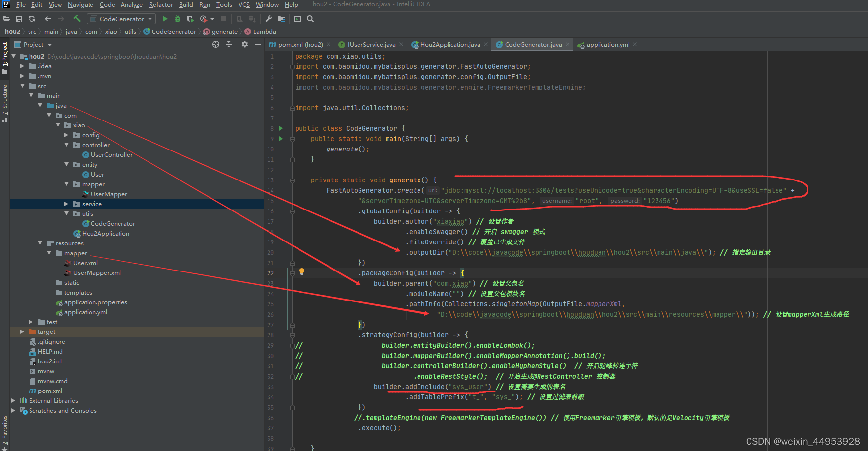Close the application.yml tab
The image size is (868, 451).
point(635,44)
